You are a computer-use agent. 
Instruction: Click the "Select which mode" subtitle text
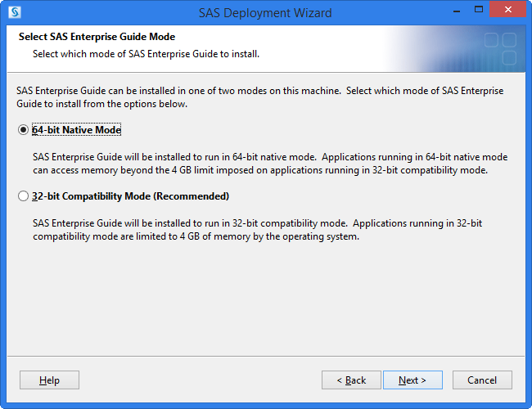146,54
